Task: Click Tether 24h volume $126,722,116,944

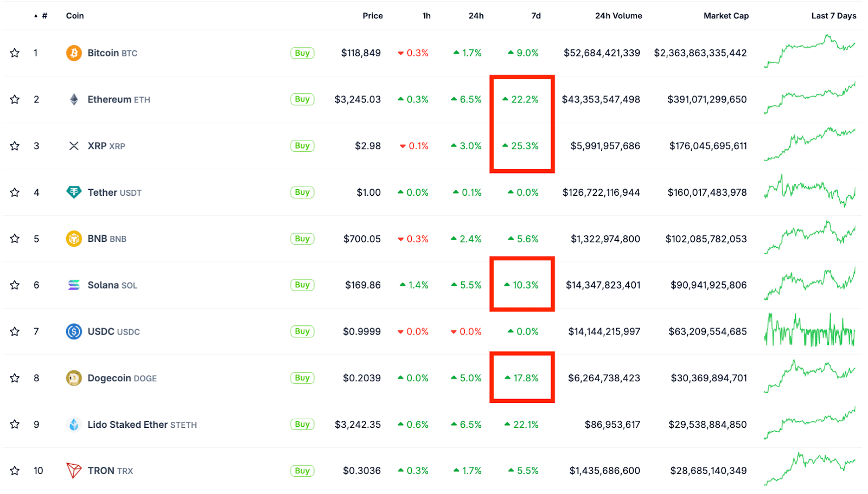Action: pos(601,192)
